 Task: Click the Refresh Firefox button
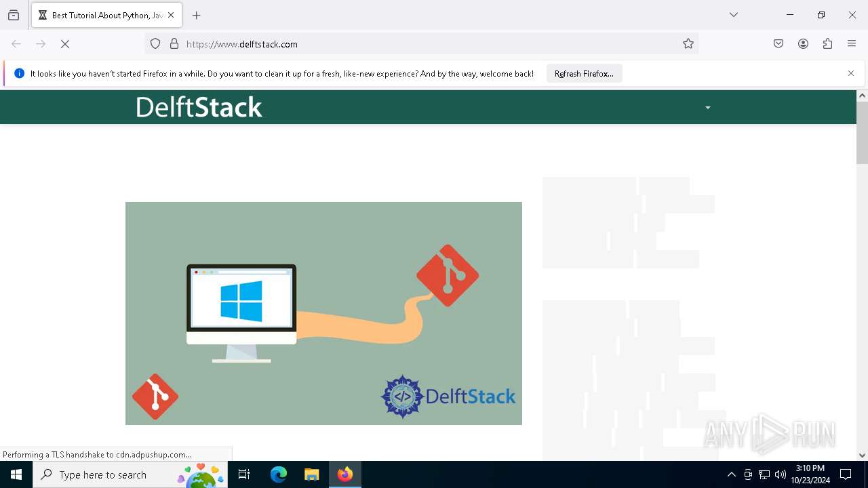584,73
